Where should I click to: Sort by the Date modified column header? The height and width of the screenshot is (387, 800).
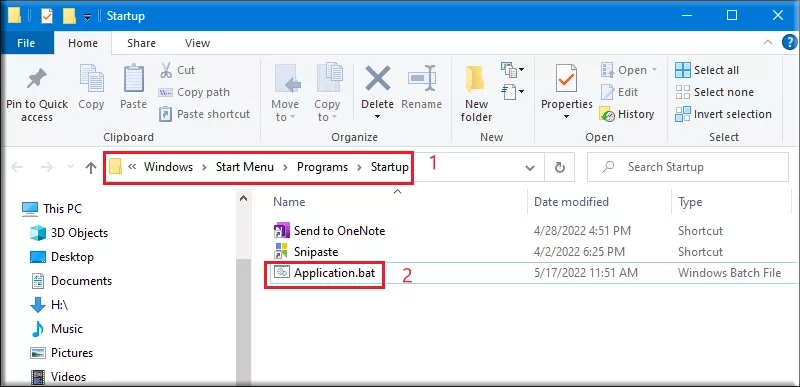(x=571, y=202)
